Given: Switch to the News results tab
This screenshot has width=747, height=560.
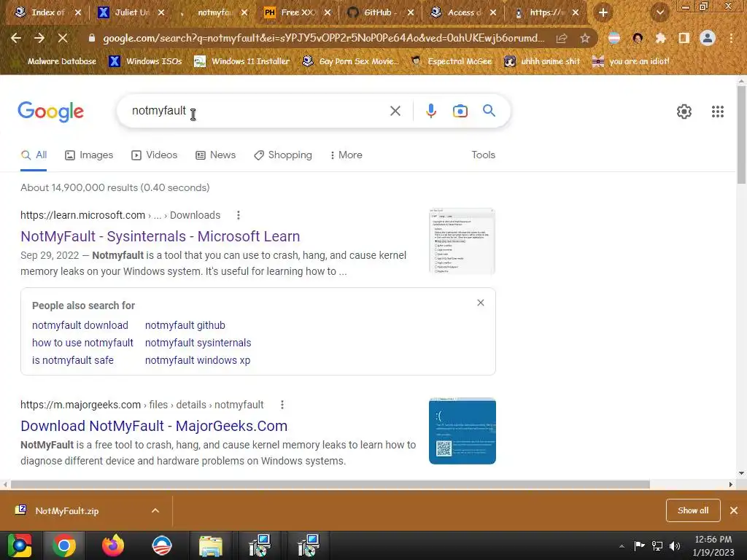Looking at the screenshot, I should (215, 155).
